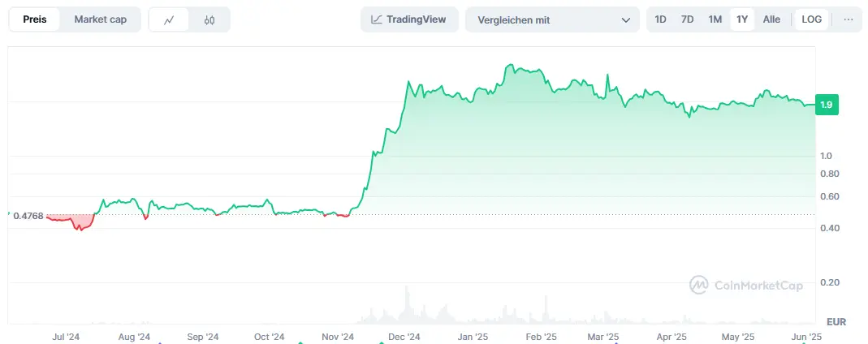Screen dimensions: 868x344
Task: Switch to line chart view icon
Action: [x=169, y=19]
